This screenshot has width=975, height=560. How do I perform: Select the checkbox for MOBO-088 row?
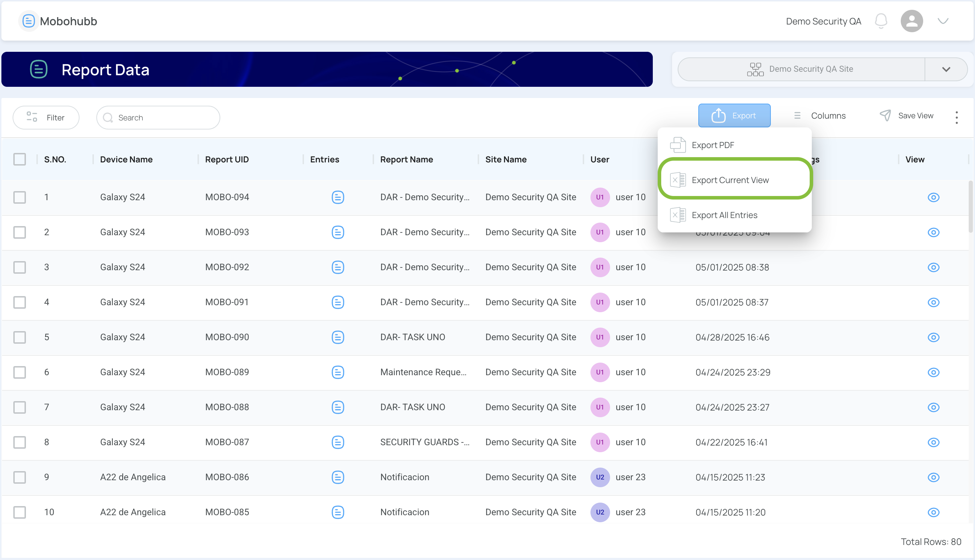(20, 407)
